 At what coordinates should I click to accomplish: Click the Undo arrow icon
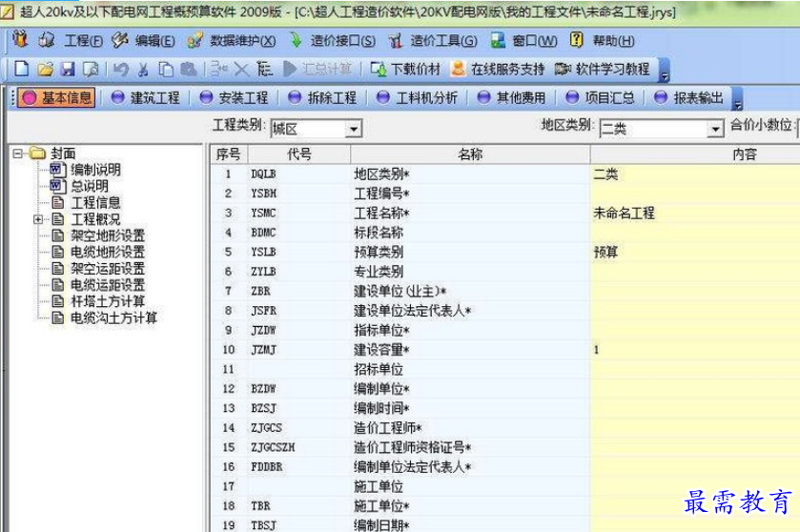click(121, 69)
